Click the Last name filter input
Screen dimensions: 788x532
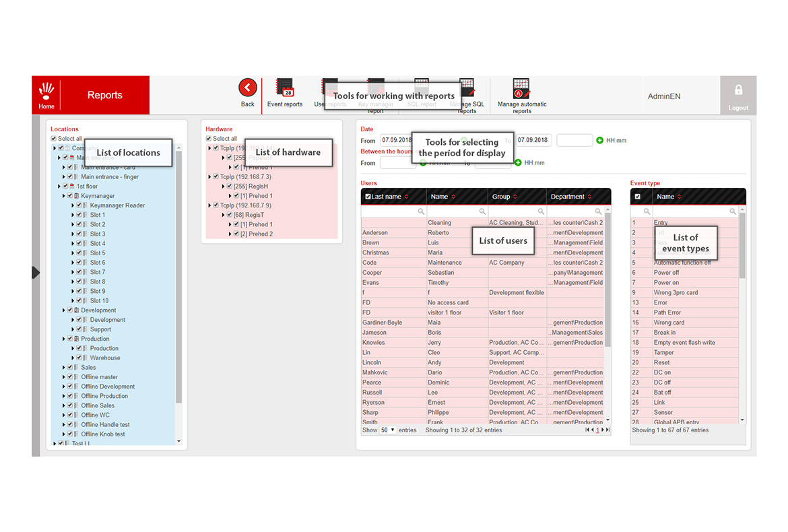(x=393, y=211)
